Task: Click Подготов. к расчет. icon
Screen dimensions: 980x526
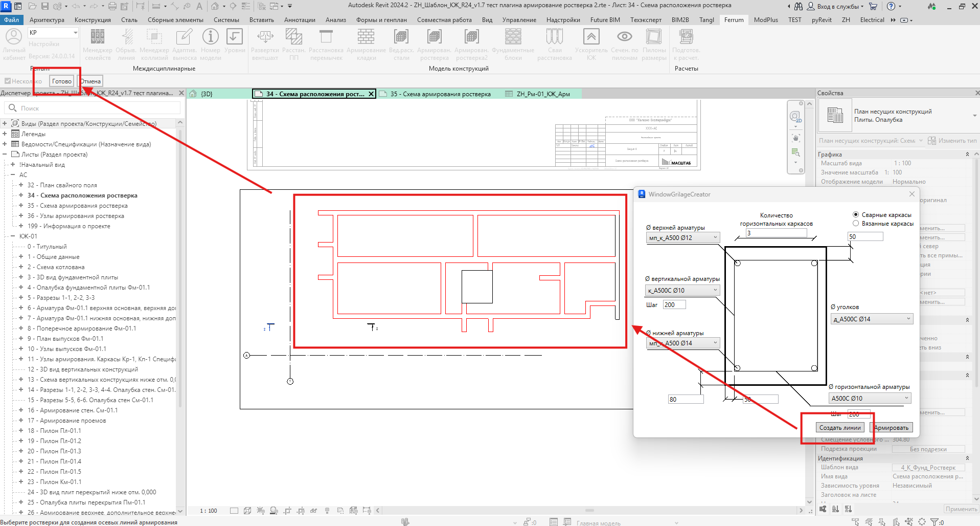Action: point(686,37)
